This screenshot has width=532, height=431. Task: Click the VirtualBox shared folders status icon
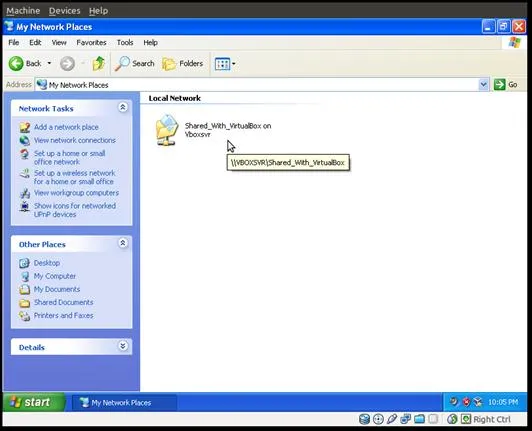(x=419, y=419)
